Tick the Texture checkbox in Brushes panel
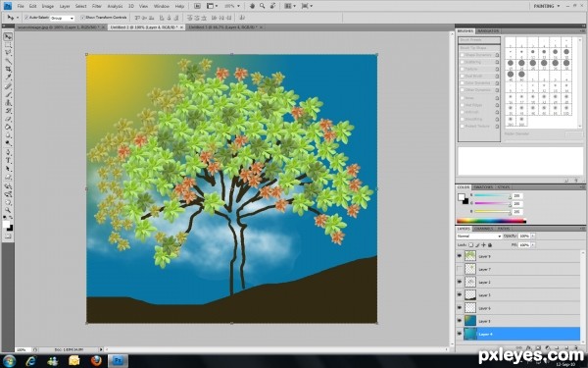Image resolution: width=588 pixels, height=368 pixels. (463, 69)
